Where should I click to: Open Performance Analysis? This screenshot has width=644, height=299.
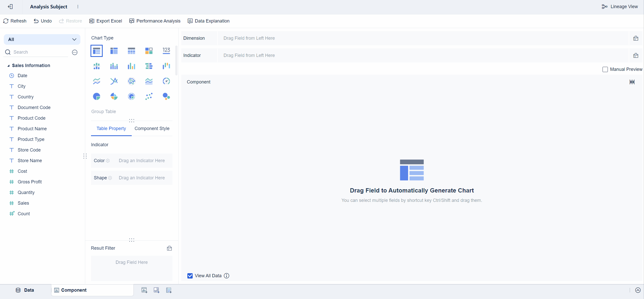coord(155,21)
